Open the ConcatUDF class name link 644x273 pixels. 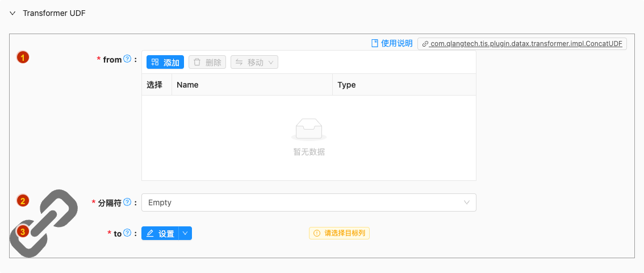click(x=522, y=44)
